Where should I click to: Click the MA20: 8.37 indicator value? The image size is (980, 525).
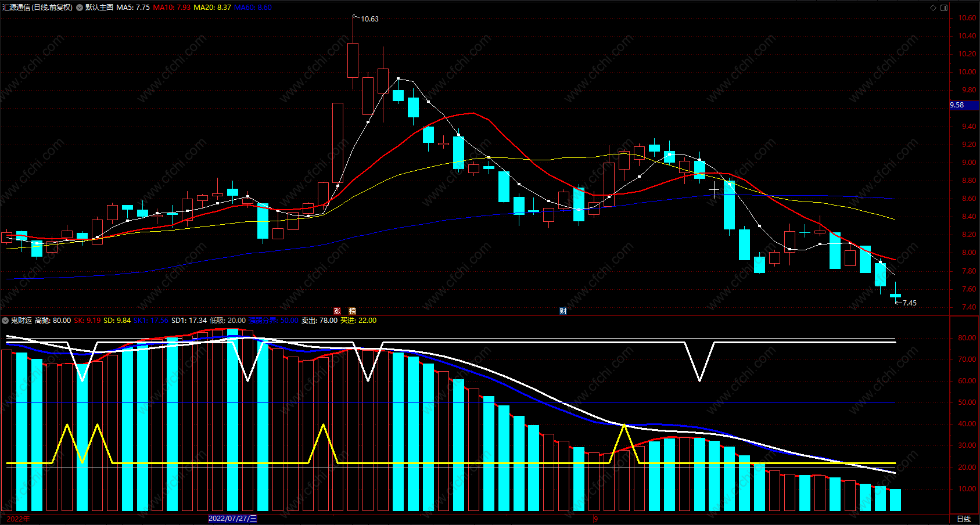[x=212, y=8]
